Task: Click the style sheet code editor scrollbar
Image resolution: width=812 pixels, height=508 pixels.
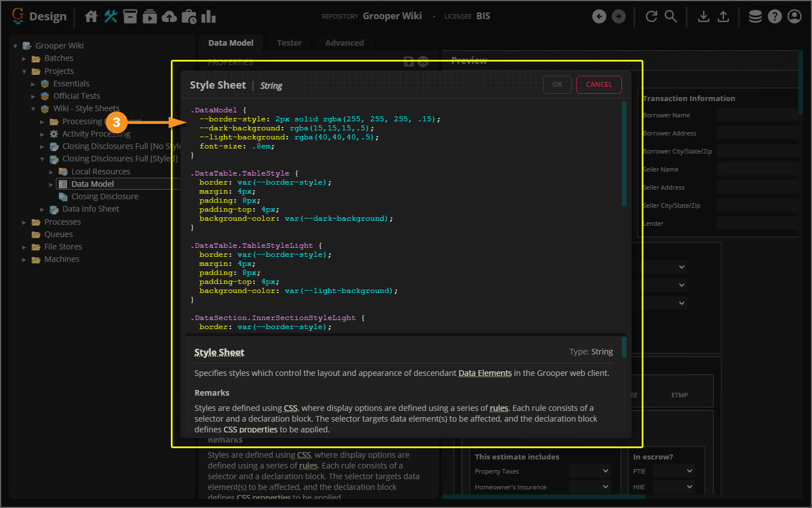Action: tap(624, 154)
